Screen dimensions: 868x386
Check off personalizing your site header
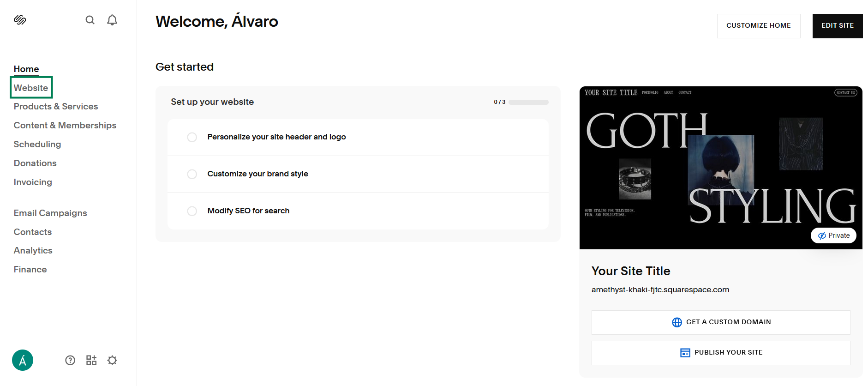[x=192, y=137]
